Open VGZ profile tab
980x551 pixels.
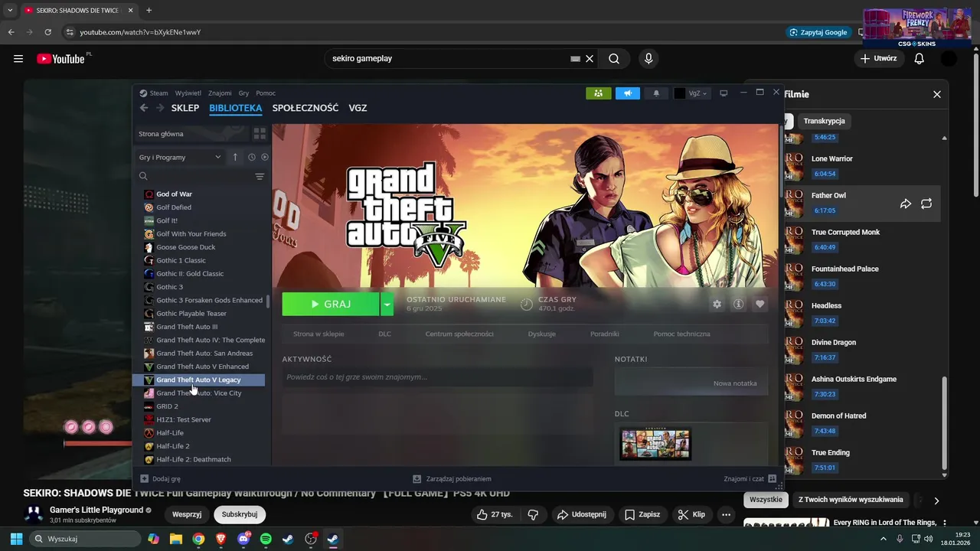point(358,108)
